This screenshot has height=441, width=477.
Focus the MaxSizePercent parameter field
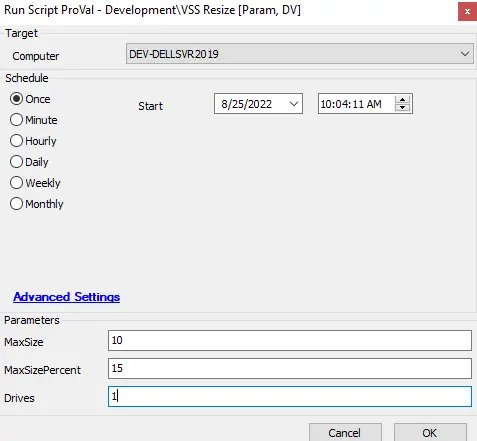point(290,368)
